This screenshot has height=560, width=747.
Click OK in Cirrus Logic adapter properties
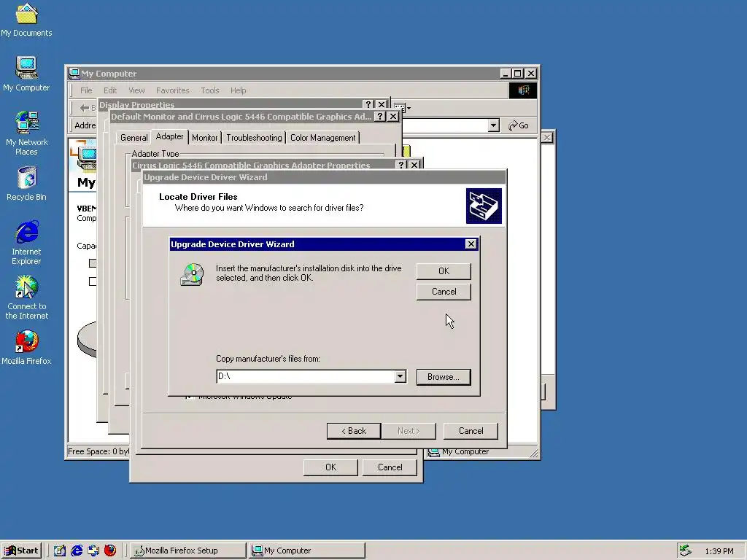330,467
